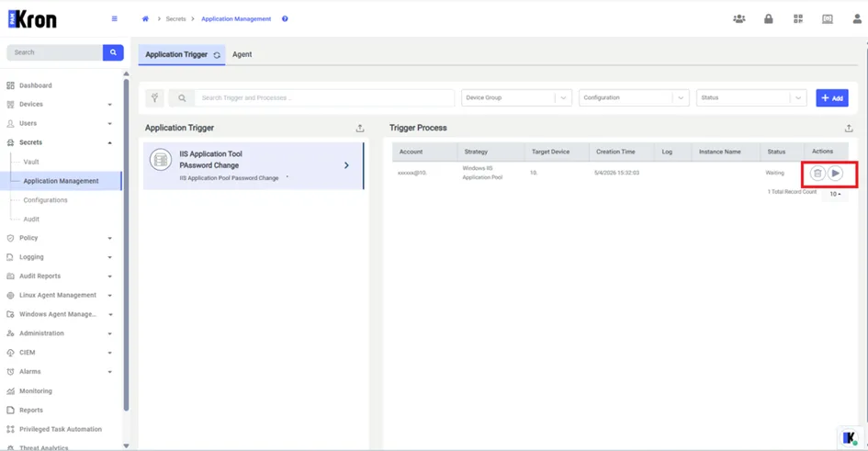868x451 pixels.
Task: Click the filter icon beside trigger search
Action: click(x=155, y=98)
